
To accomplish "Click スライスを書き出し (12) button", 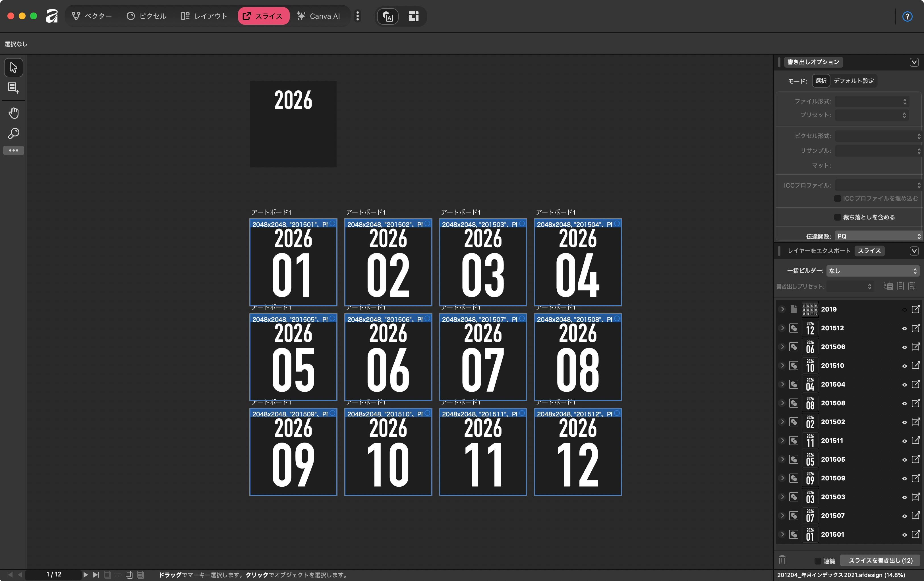I will [x=880, y=560].
